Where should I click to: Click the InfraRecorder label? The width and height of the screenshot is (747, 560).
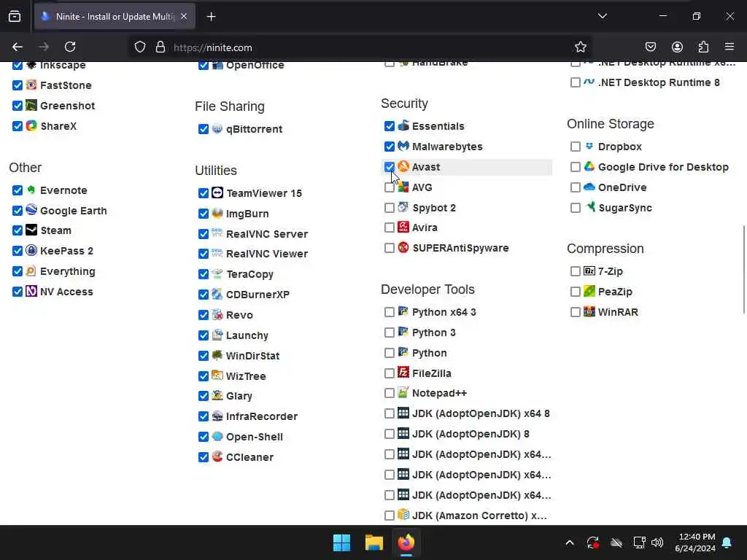(262, 416)
